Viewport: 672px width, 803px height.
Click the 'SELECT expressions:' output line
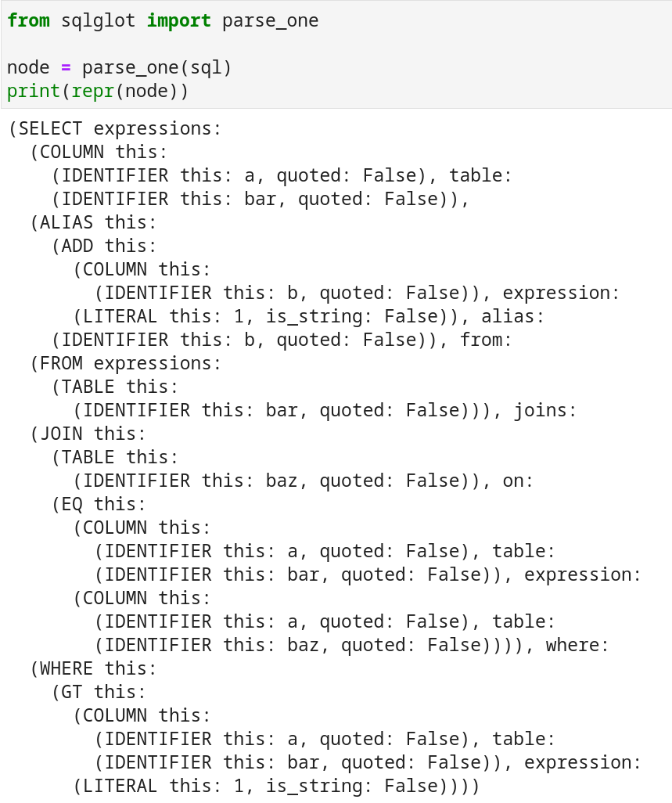115,128
